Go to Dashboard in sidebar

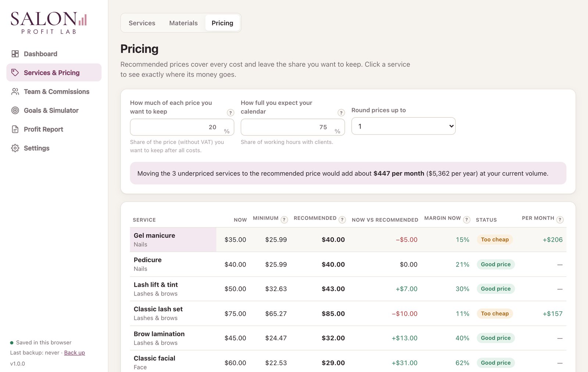pyautogui.click(x=54, y=54)
